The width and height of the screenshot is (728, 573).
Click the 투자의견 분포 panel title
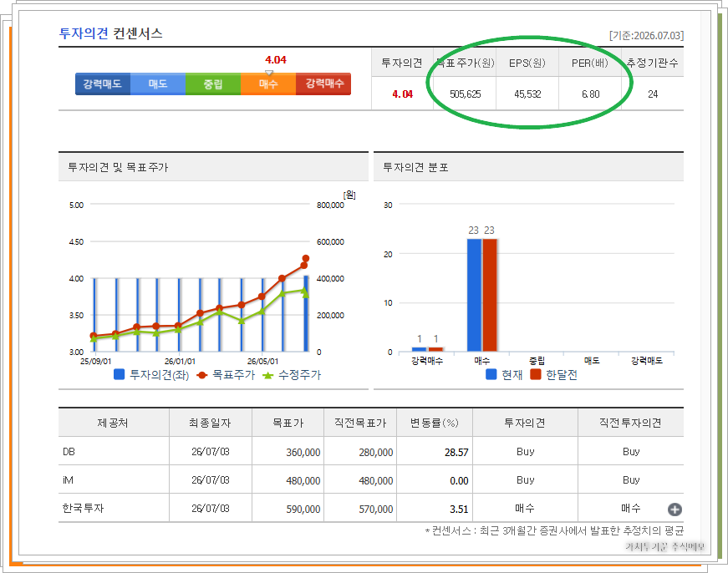pos(415,167)
